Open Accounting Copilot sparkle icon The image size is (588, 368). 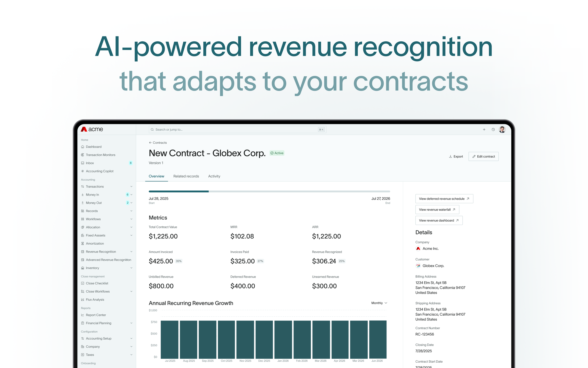tap(83, 171)
